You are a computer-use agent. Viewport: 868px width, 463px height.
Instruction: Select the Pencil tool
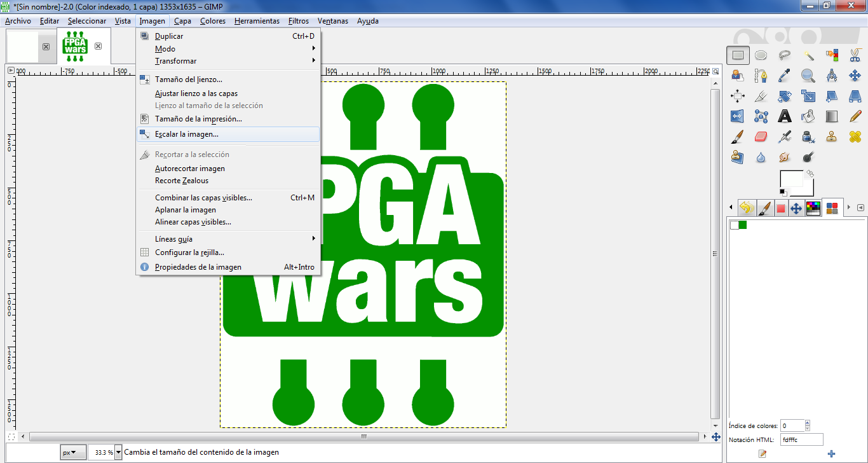click(x=855, y=116)
